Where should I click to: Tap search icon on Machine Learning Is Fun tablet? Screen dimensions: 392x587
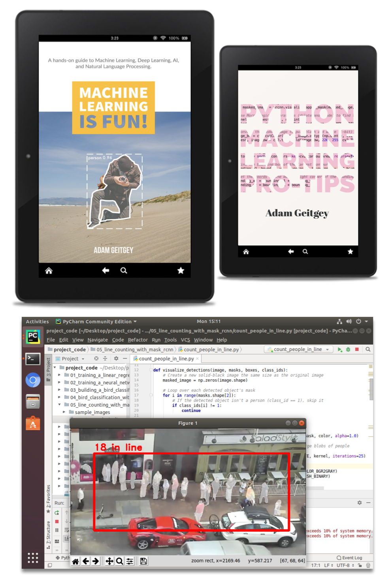coord(124,271)
